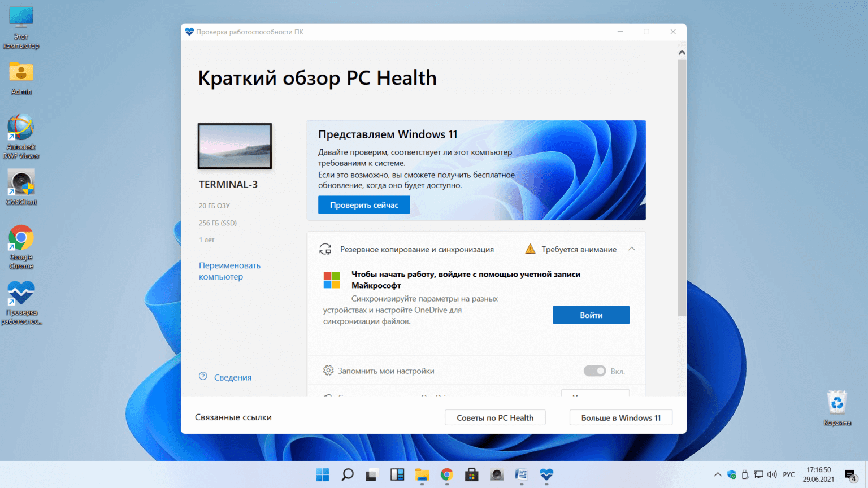The image size is (868, 488).
Task: Click the Представляем Windows 11 heading
Action: [388, 134]
